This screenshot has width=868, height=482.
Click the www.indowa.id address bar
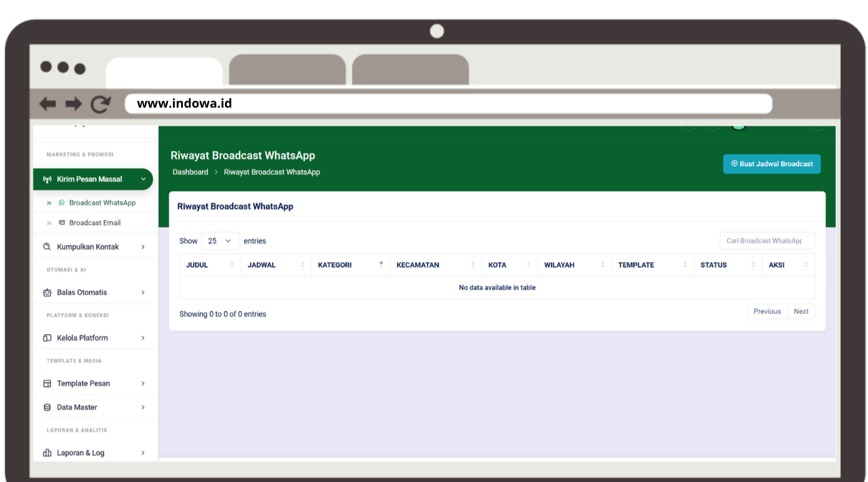pos(448,104)
